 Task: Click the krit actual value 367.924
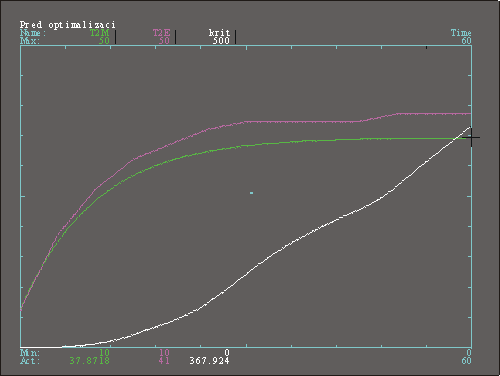point(209,360)
